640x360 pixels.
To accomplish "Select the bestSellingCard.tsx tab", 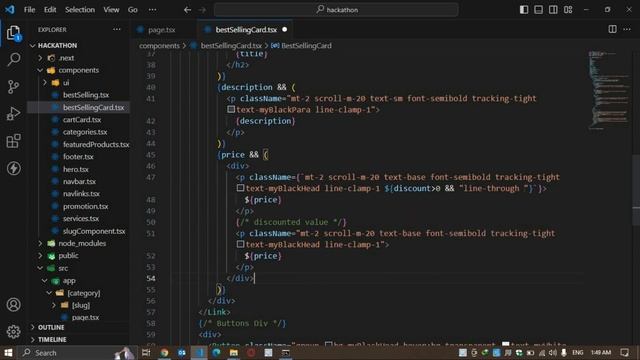I will pos(246,30).
